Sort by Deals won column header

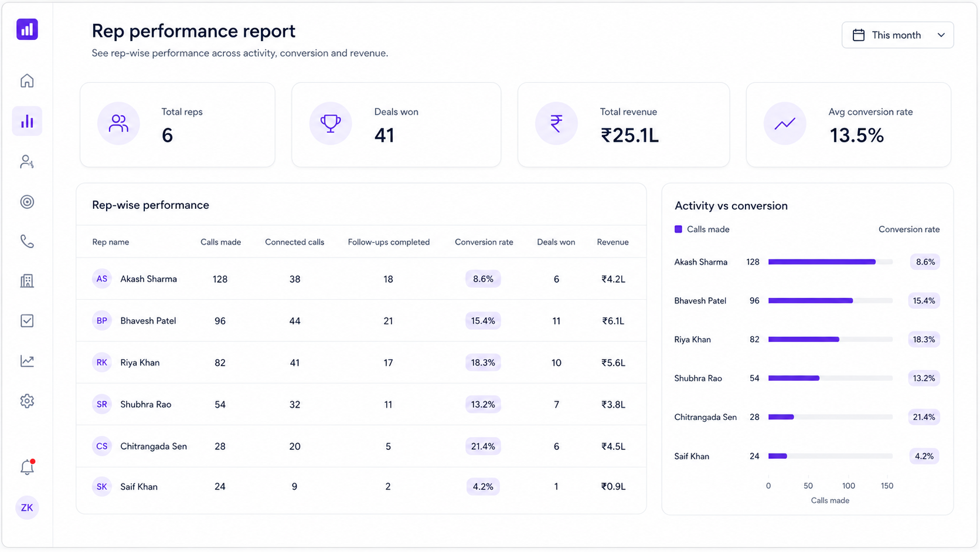(556, 242)
